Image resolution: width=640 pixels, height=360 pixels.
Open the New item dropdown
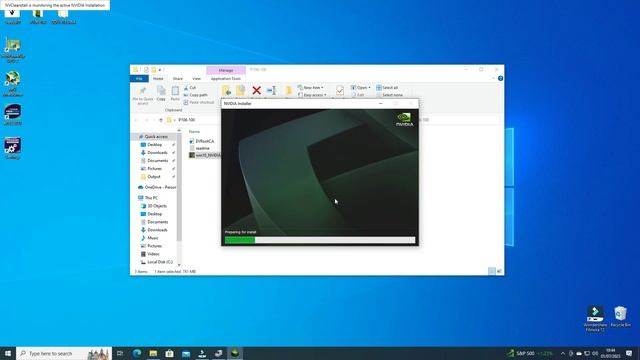tap(311, 88)
